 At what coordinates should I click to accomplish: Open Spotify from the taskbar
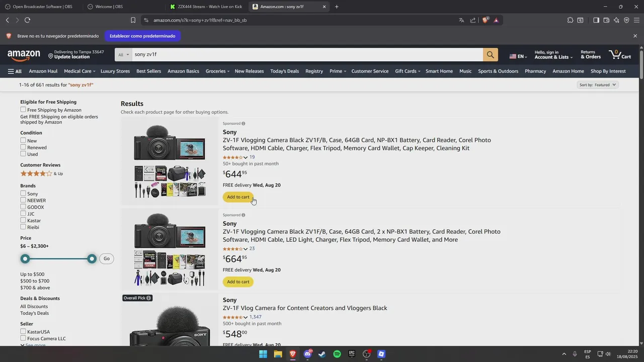coord(337,354)
